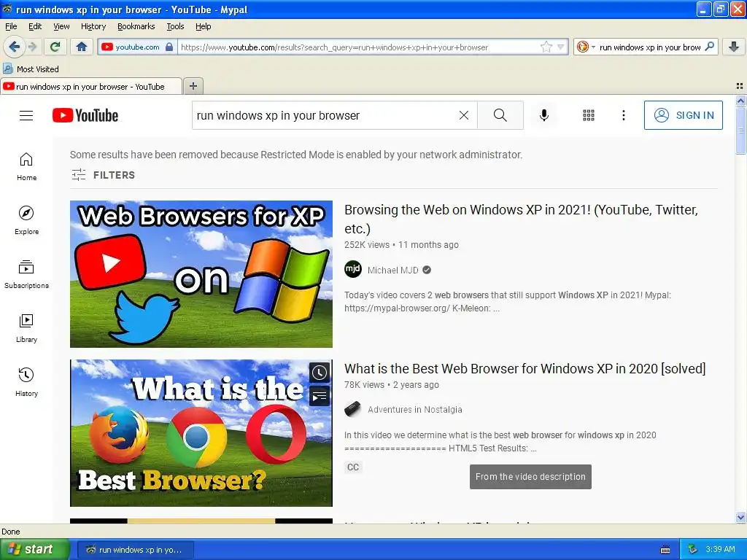Click the youtube.com site identity label
The image size is (747, 560).
pyautogui.click(x=137, y=47)
